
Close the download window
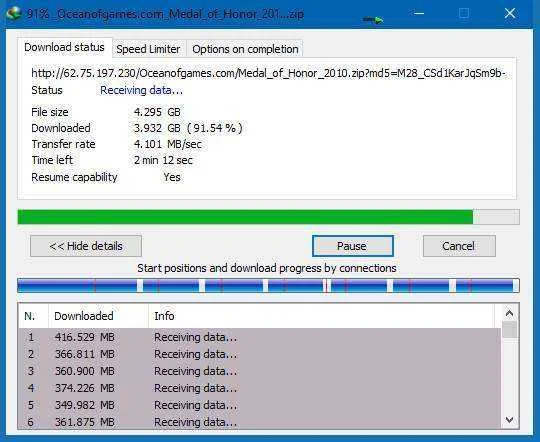pos(510,13)
